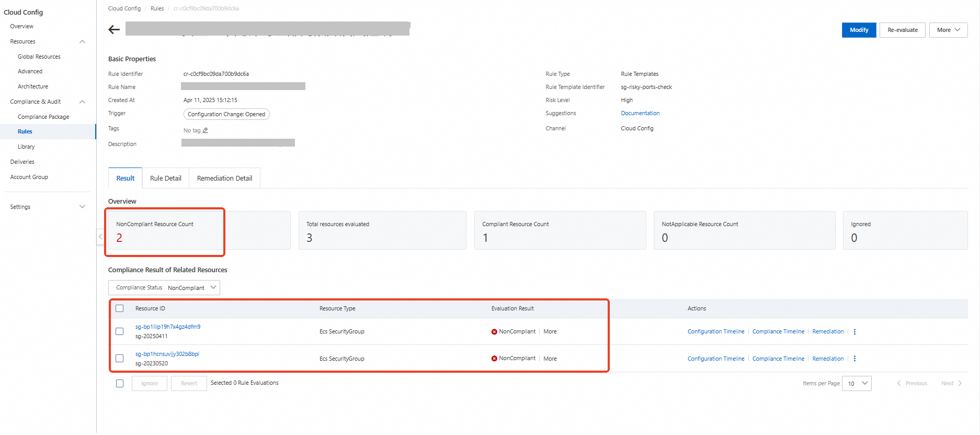Open the Documentation link
This screenshot has height=435, width=980.
[x=640, y=113]
